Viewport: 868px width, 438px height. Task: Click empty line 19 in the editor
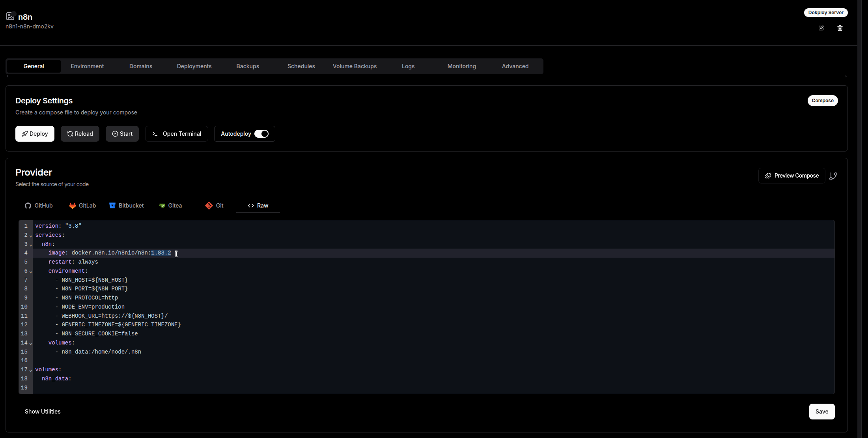tap(433, 388)
